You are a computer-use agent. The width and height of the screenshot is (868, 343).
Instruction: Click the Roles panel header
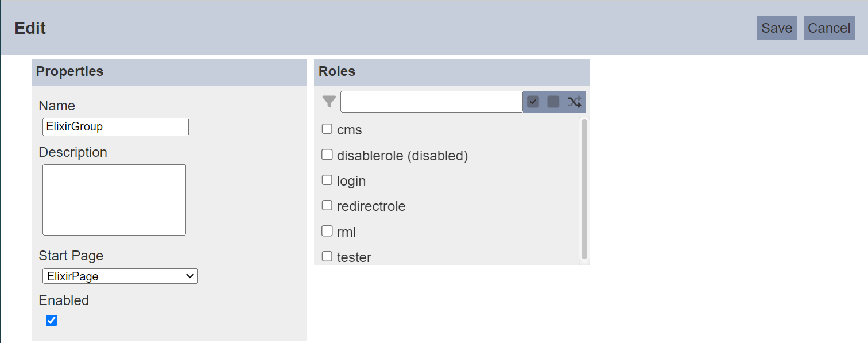click(x=452, y=72)
